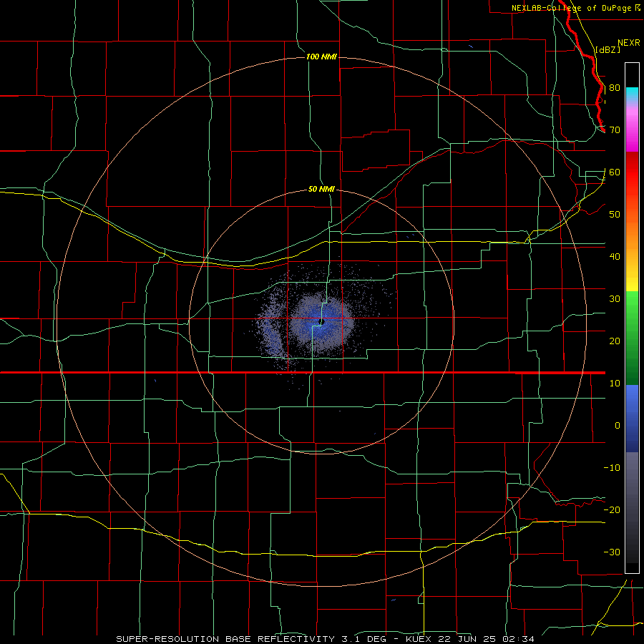Click the 40 dBZ scale value
Image resolution: width=644 pixels, height=644 pixels.
(x=615, y=257)
